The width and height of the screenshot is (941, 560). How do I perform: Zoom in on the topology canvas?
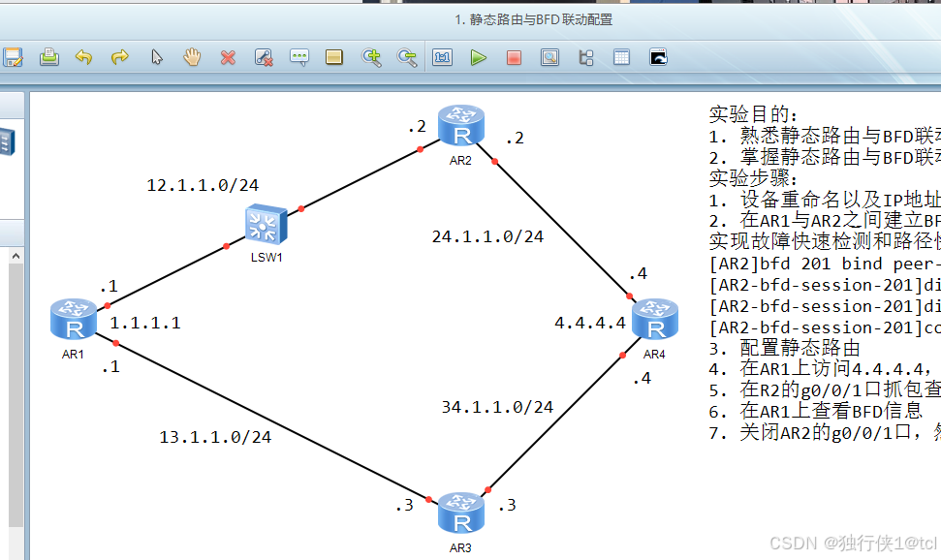(x=371, y=57)
